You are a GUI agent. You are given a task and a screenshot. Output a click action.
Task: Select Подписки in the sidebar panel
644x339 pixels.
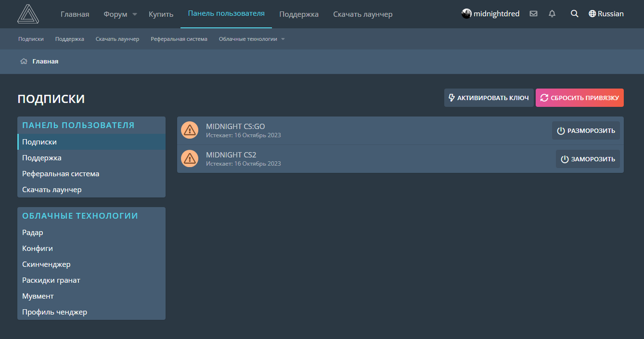pyautogui.click(x=91, y=142)
